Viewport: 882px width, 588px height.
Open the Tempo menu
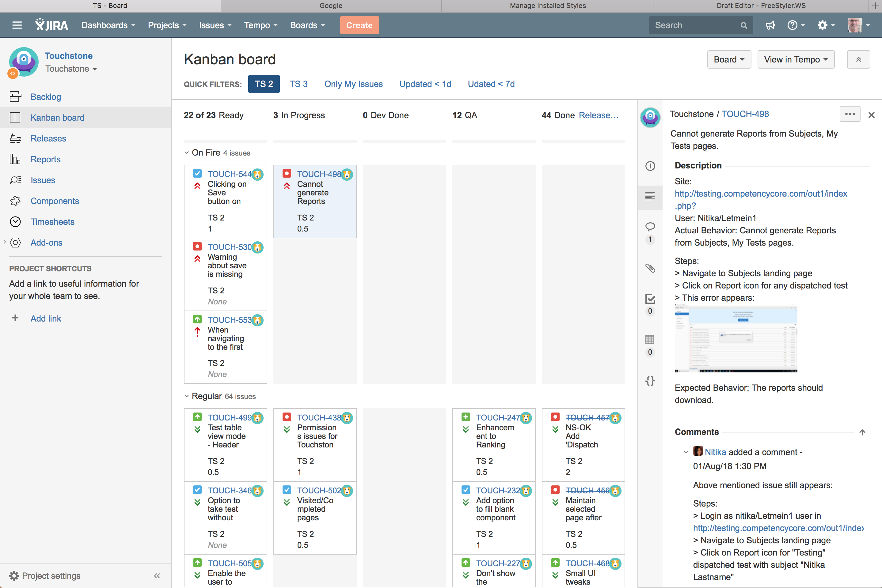tap(261, 25)
